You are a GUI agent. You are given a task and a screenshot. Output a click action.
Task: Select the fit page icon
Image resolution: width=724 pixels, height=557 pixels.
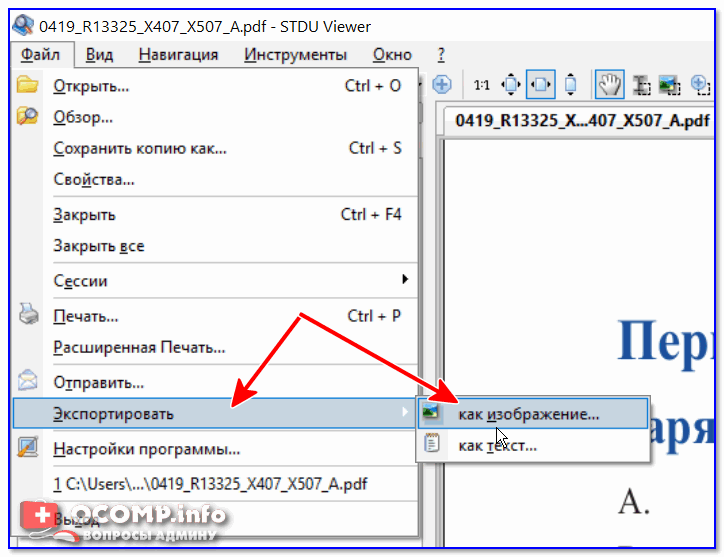(x=511, y=86)
